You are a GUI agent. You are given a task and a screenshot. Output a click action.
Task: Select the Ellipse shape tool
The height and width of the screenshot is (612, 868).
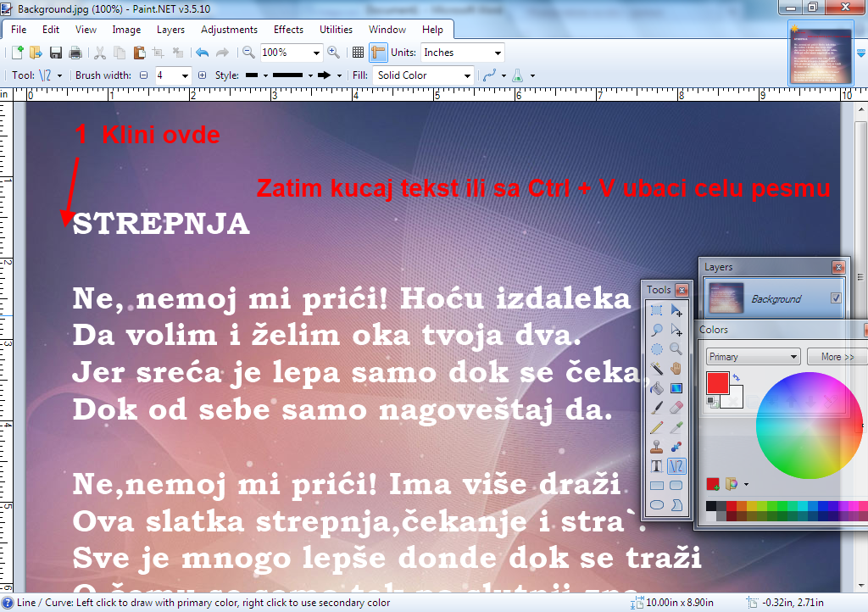coord(657,505)
